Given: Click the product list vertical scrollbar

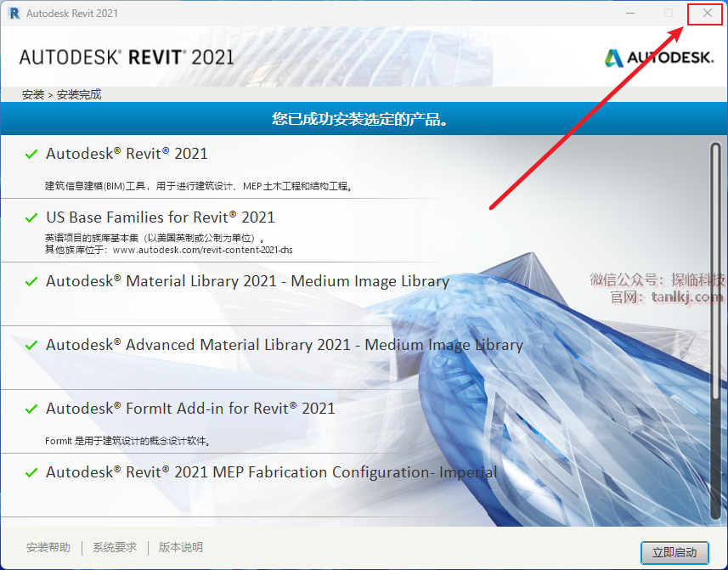Looking at the screenshot, I should [715, 330].
